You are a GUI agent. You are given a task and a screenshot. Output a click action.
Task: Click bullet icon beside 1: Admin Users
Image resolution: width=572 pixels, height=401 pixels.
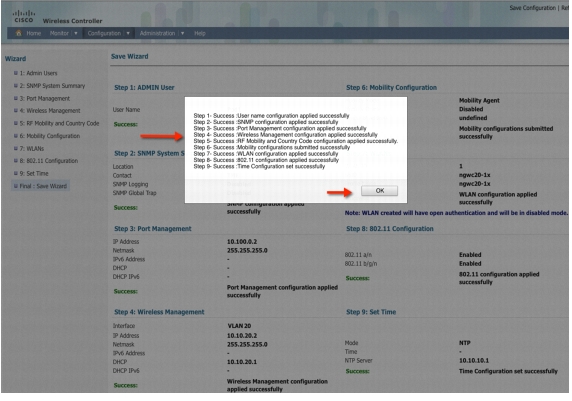16,73
